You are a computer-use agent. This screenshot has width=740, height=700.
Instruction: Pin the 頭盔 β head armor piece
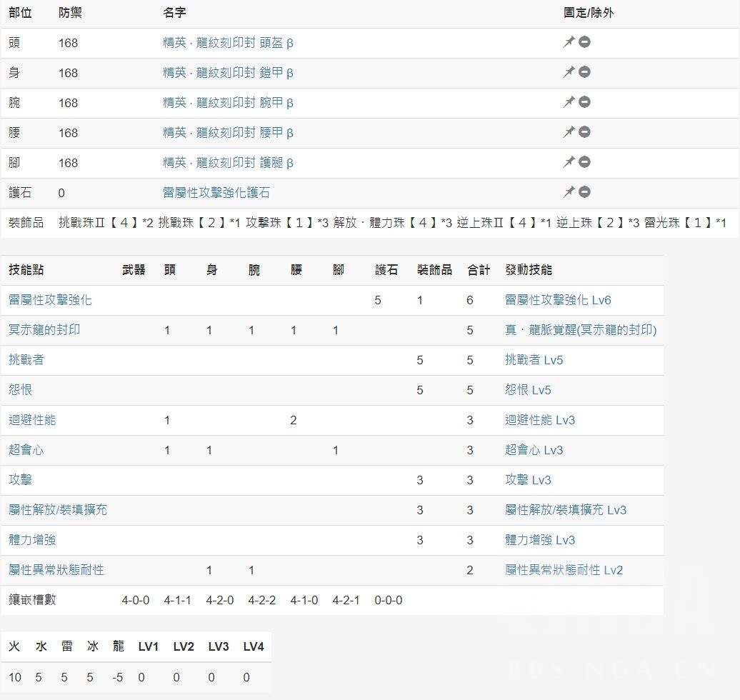pos(569,43)
